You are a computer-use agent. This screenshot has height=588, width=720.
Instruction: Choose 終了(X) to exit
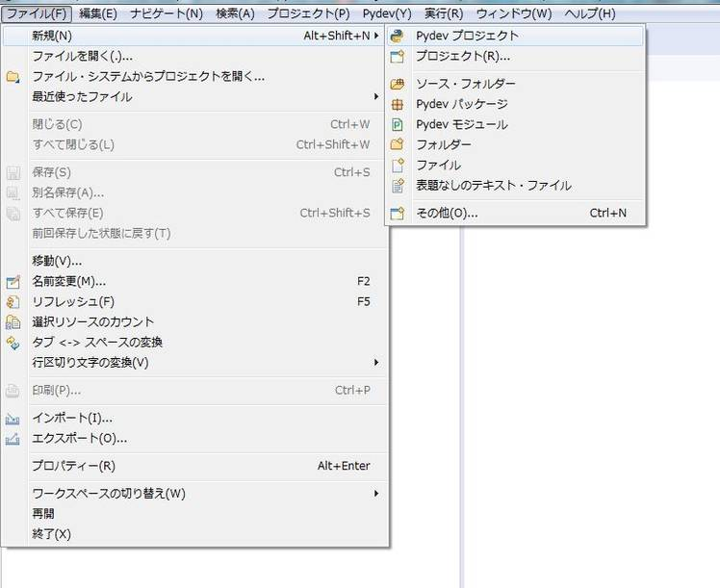[x=194, y=534]
